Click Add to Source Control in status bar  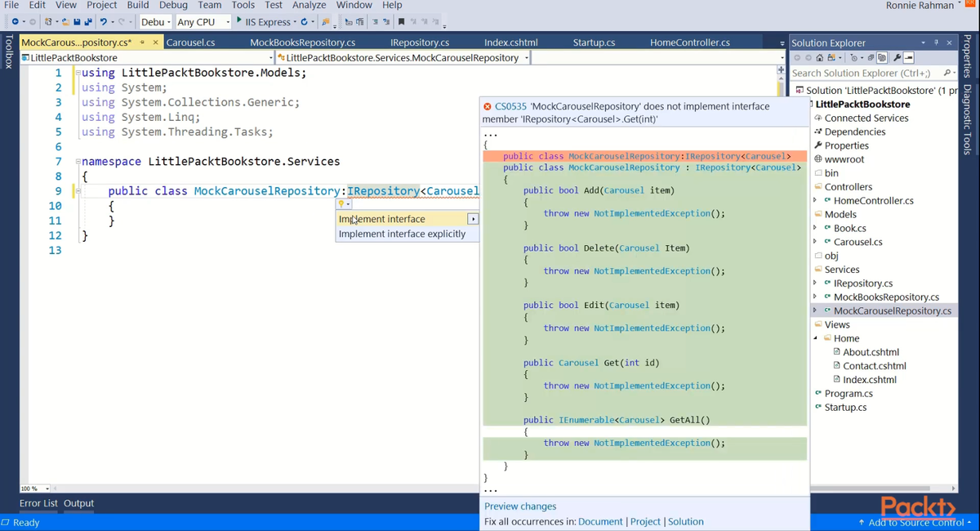point(915,522)
